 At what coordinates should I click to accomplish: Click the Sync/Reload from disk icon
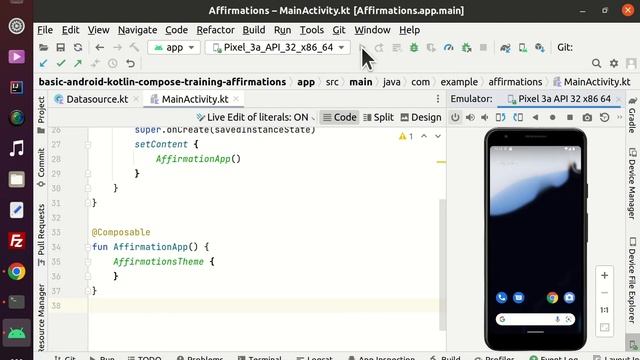click(78, 47)
